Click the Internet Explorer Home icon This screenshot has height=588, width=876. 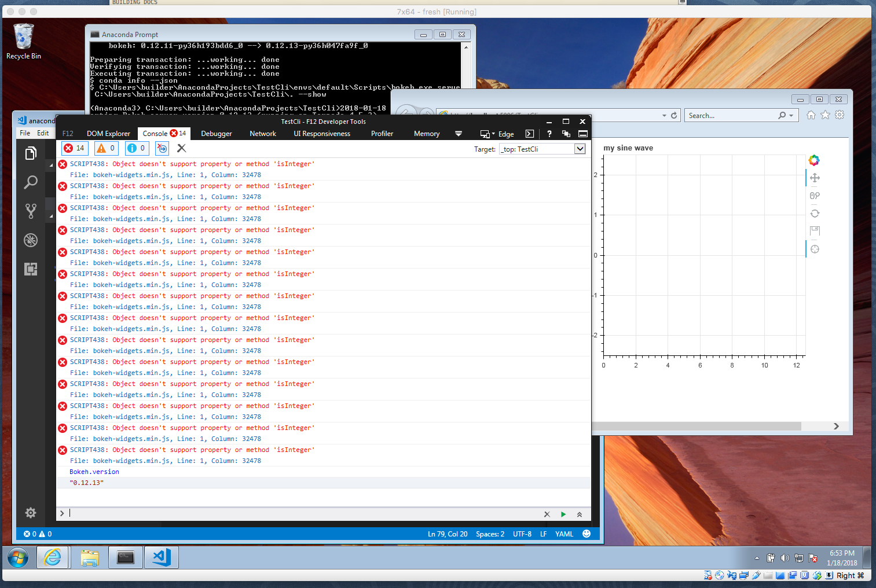[x=811, y=115]
